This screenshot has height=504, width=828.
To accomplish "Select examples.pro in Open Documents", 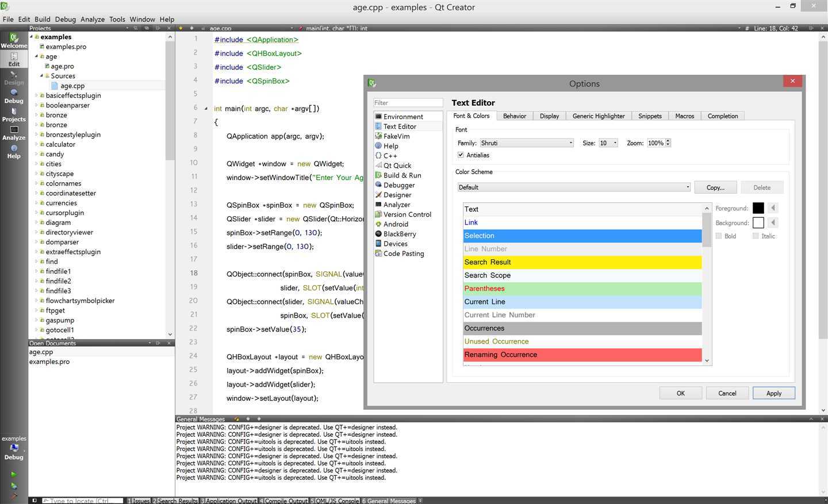I will [x=49, y=361].
